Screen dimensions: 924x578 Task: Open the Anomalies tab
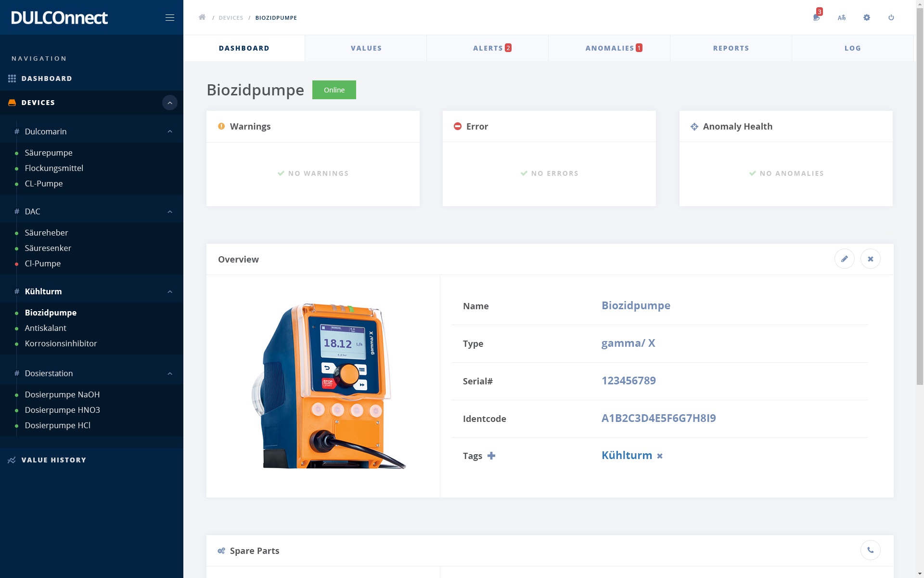609,48
